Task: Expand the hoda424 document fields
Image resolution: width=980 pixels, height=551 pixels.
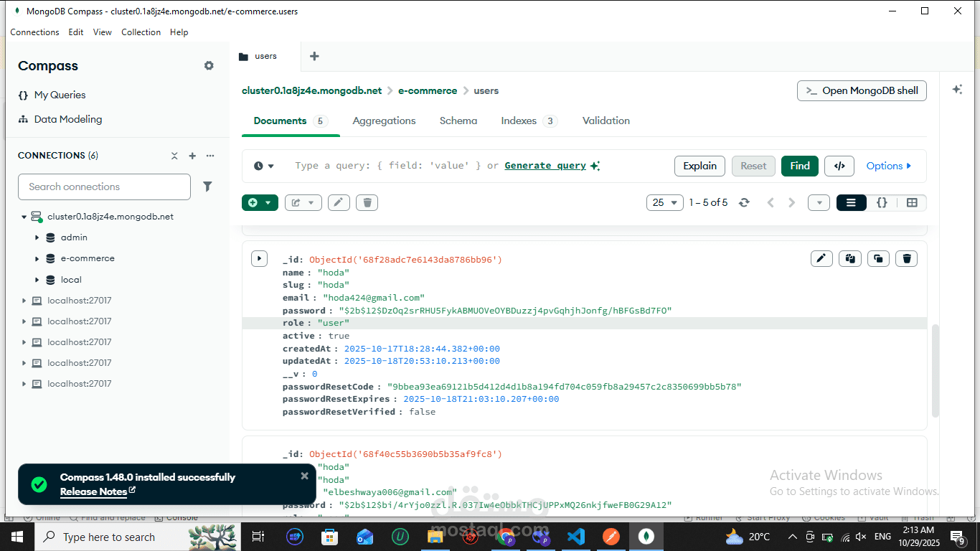Action: coord(259,258)
